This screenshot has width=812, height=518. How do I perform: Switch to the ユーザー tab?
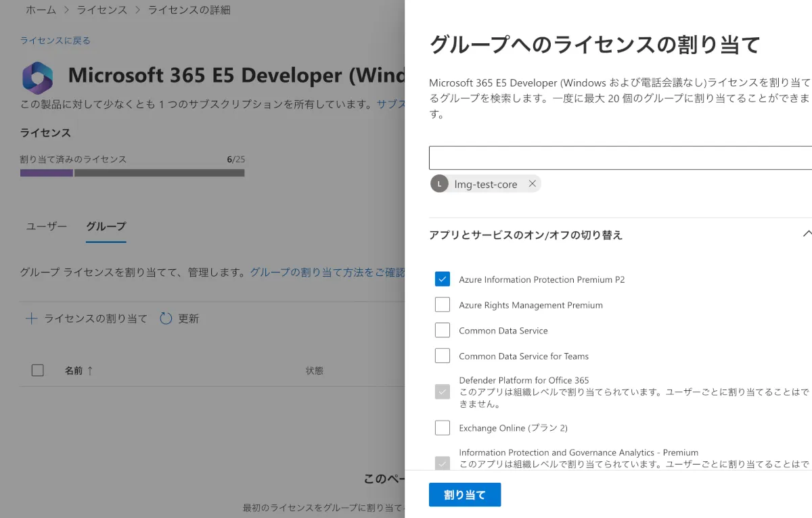47,226
